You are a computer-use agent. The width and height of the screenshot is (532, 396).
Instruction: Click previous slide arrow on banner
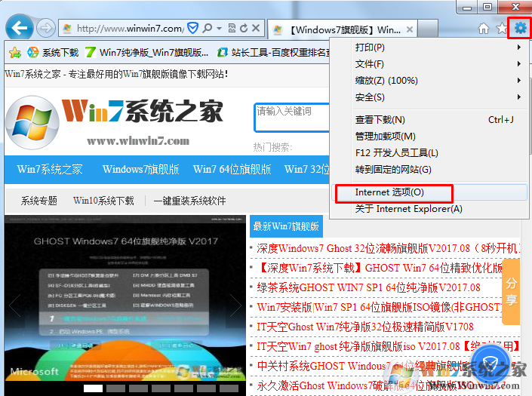[x=15, y=305]
